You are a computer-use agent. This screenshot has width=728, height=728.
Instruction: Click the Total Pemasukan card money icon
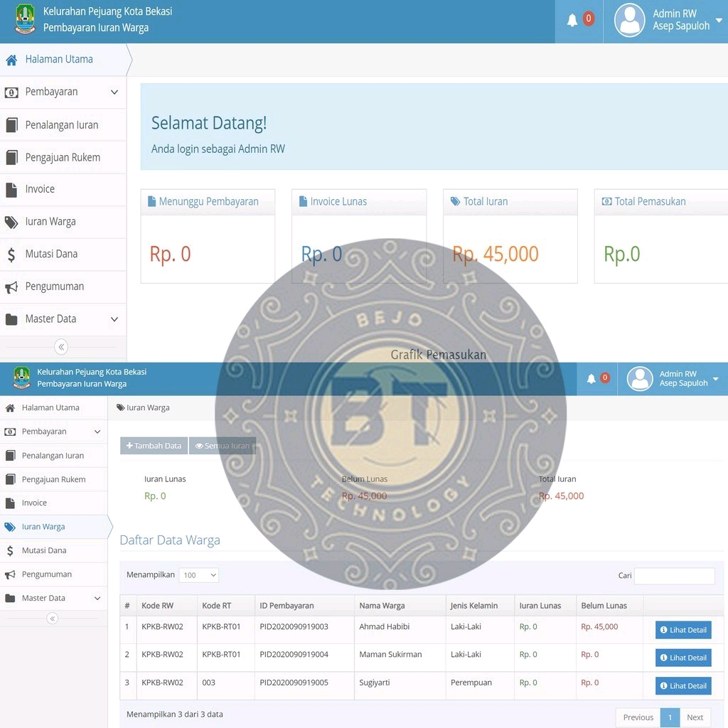pos(606,201)
